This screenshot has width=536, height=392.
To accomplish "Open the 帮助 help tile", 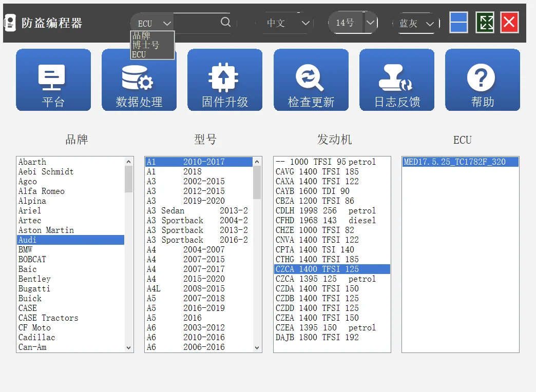I will tap(483, 80).
